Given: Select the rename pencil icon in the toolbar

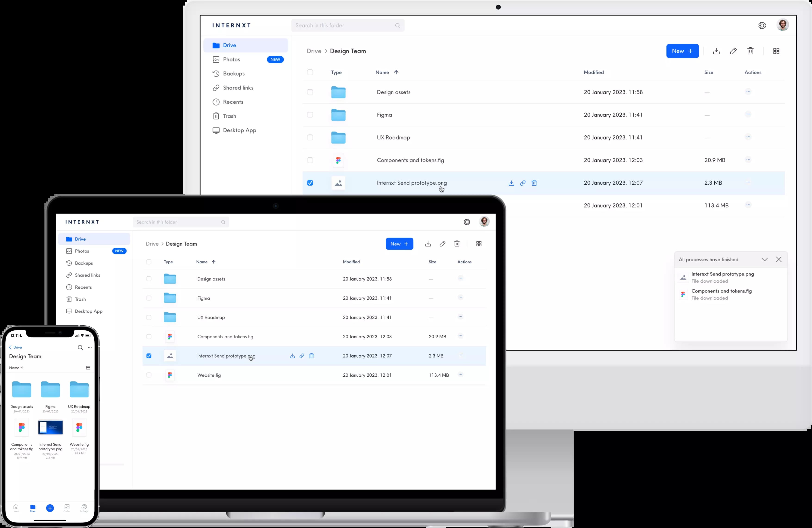Looking at the screenshot, I should pyautogui.click(x=734, y=51).
